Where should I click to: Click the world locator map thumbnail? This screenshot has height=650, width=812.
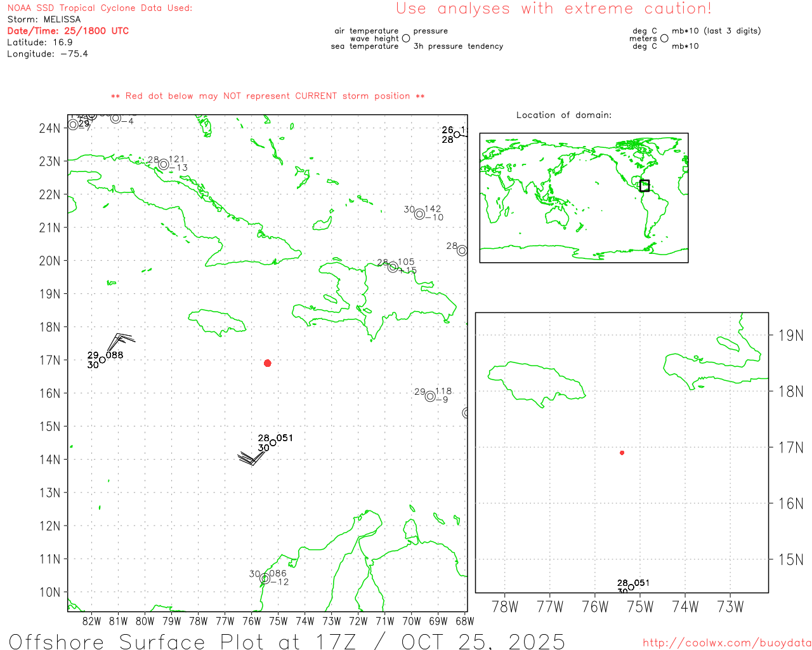[584, 197]
